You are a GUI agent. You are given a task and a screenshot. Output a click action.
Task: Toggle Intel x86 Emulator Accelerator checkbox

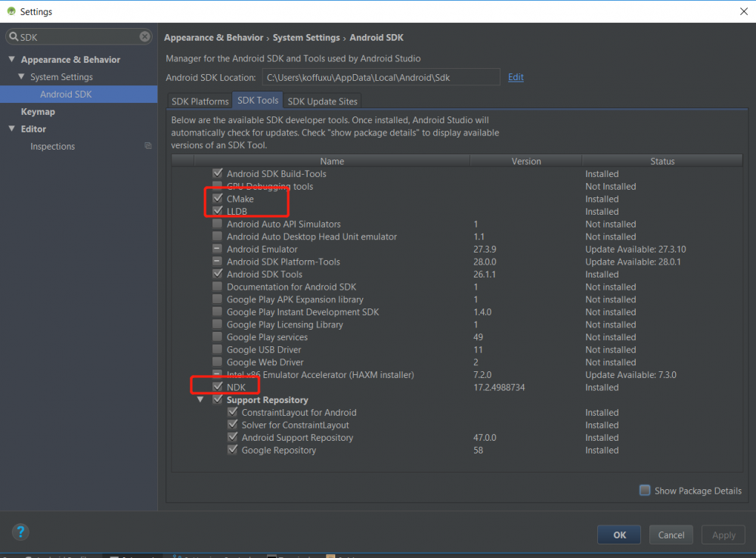pos(218,374)
